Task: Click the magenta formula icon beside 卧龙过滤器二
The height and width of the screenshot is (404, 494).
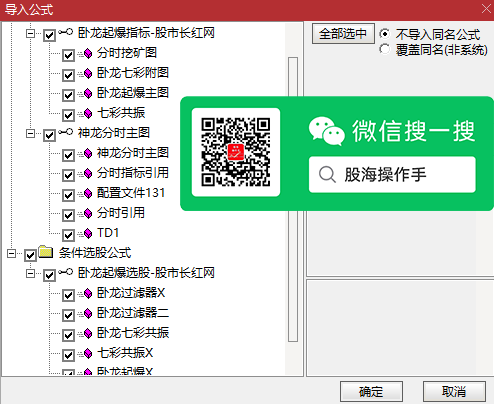Action: click(88, 314)
